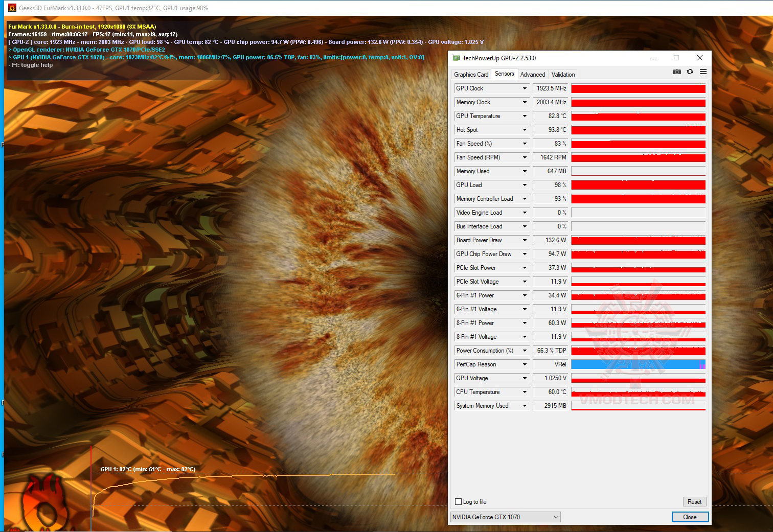Expand the Bus Interface Load dropdown
Screen dimensions: 773x532
click(x=525, y=227)
